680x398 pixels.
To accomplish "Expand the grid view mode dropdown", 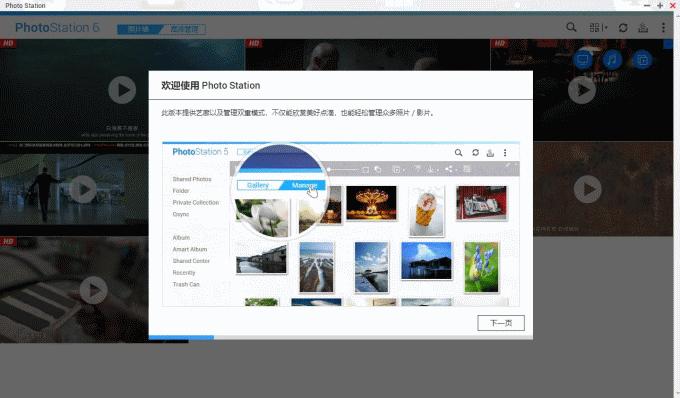I will 598,28.
